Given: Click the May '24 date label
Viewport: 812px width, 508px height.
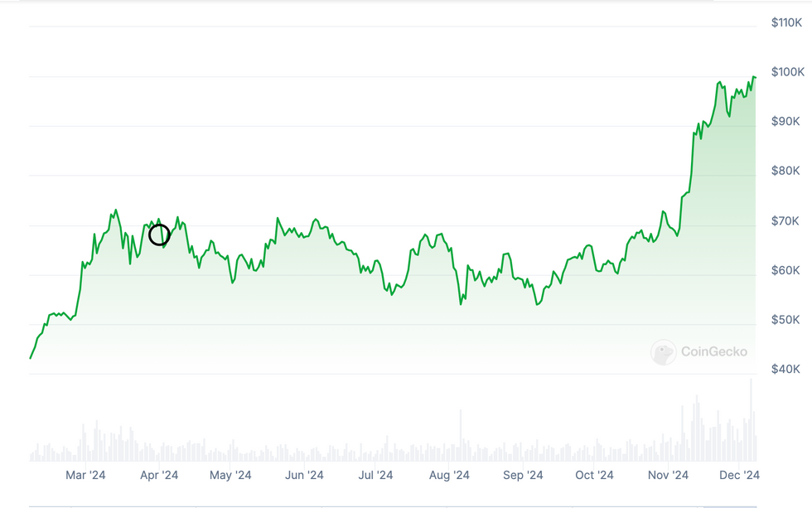Looking at the screenshot, I should (x=231, y=475).
